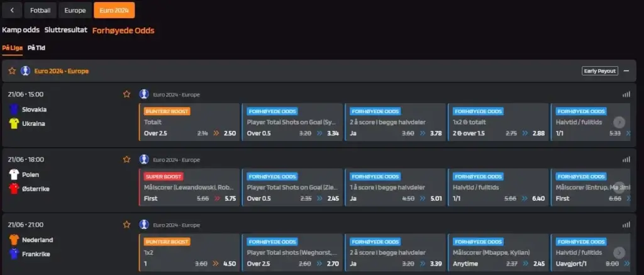The height and width of the screenshot is (275, 644).
Task: Select Forhøyede Odds view
Action: tap(123, 30)
